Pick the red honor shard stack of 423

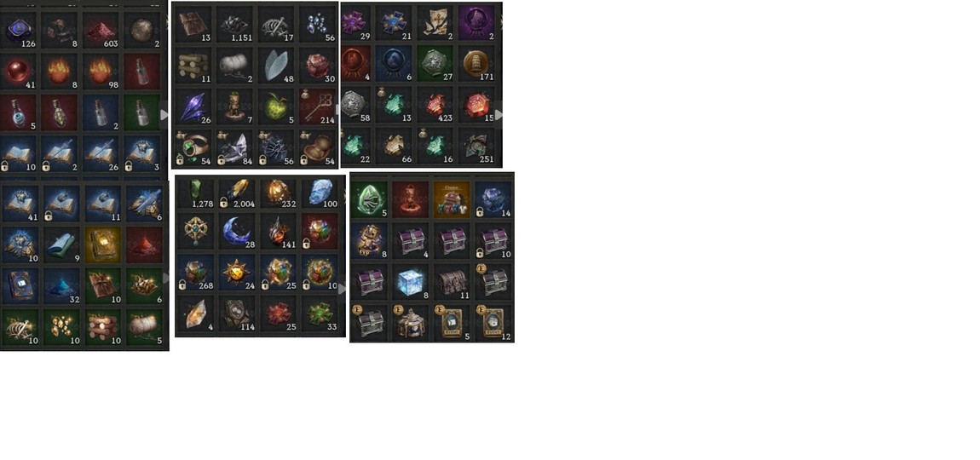click(x=435, y=105)
